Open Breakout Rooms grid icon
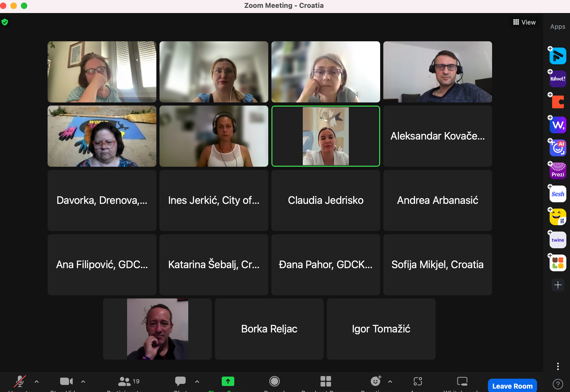This screenshot has width=570, height=392. tap(326, 381)
